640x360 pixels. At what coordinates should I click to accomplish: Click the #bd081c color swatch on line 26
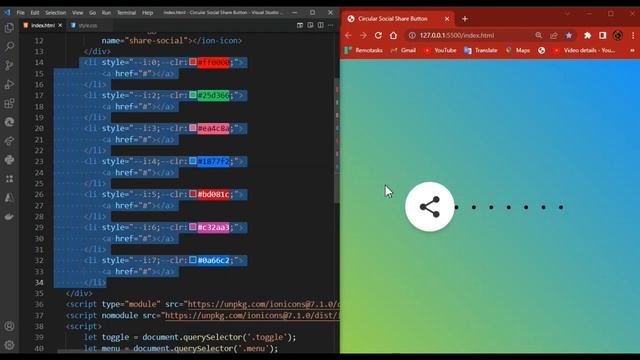pyautogui.click(x=193, y=194)
